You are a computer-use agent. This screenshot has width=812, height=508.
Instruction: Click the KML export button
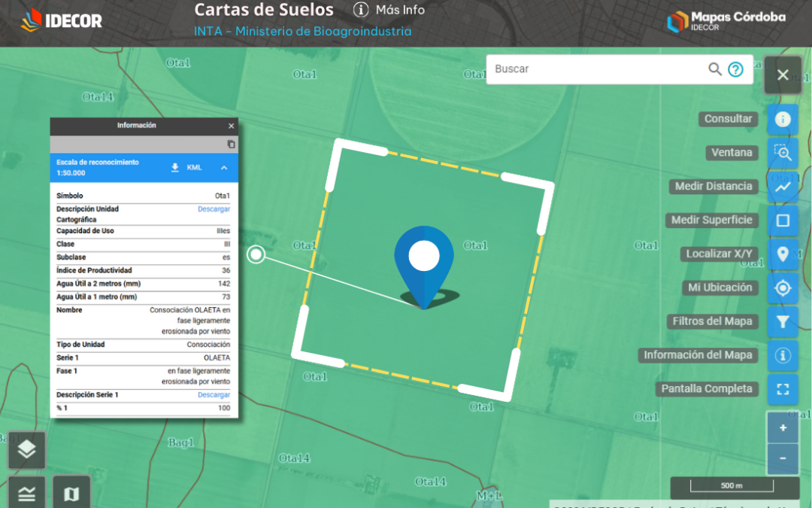coord(194,167)
